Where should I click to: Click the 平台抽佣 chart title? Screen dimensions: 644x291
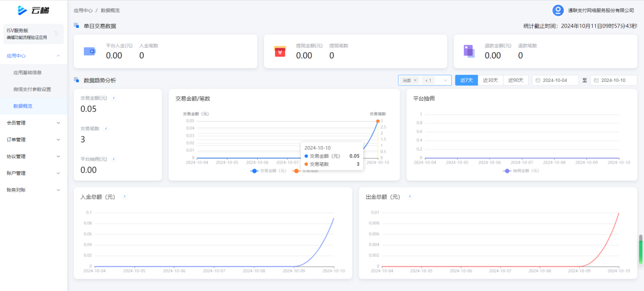coord(424,98)
